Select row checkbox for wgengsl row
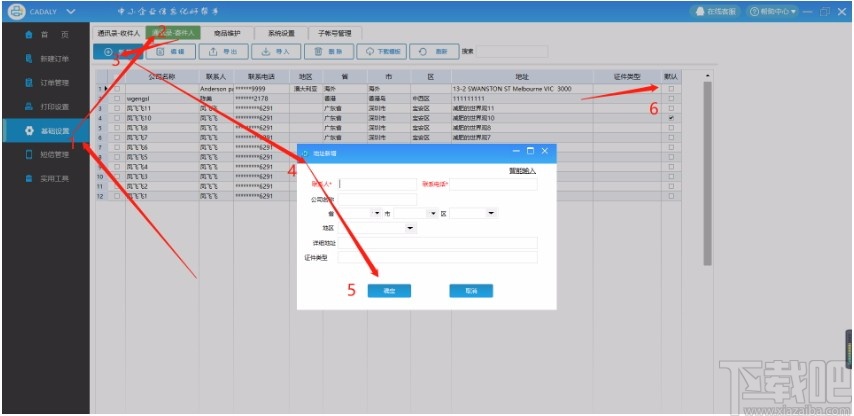This screenshot has width=854, height=416. (117, 99)
